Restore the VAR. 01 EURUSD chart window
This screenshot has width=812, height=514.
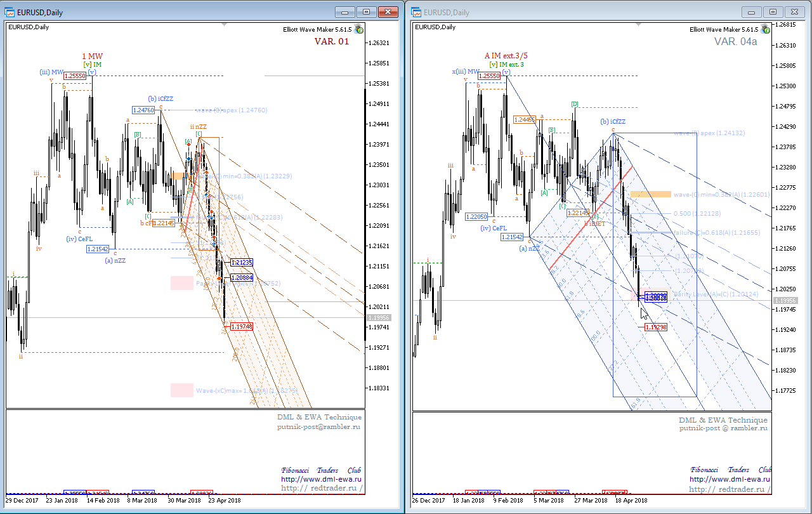click(367, 12)
